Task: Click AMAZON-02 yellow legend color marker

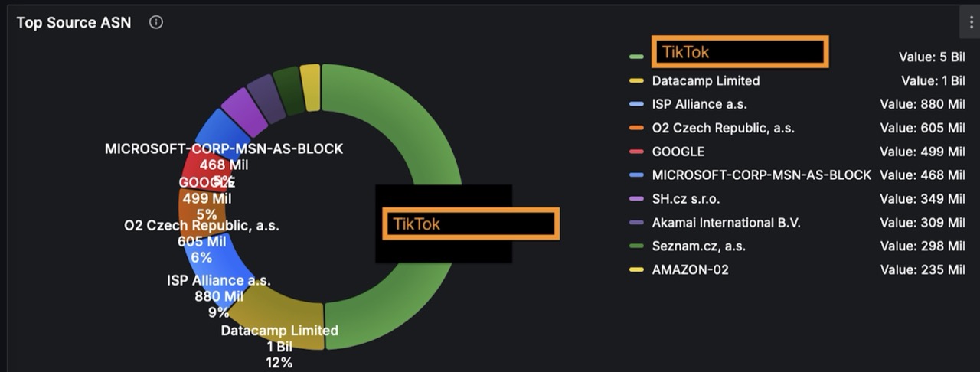Action: 635,270
